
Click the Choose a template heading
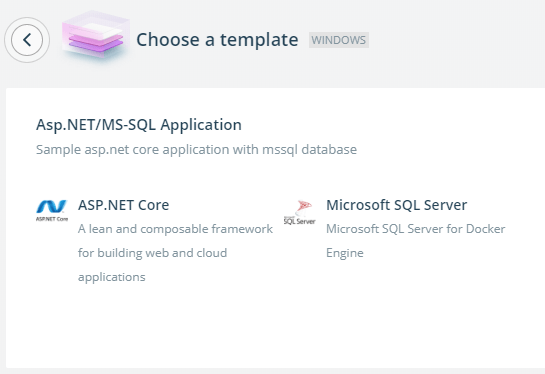coord(217,40)
